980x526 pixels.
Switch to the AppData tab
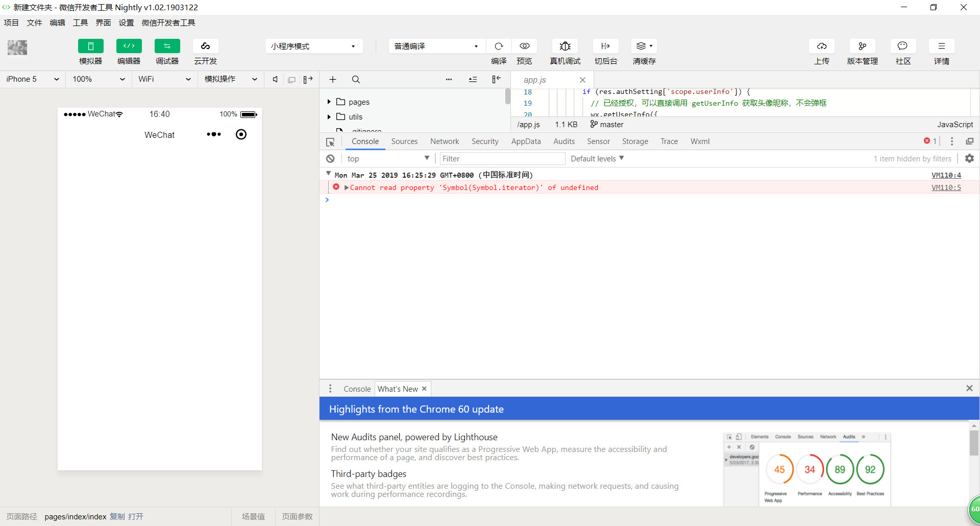pyautogui.click(x=526, y=141)
